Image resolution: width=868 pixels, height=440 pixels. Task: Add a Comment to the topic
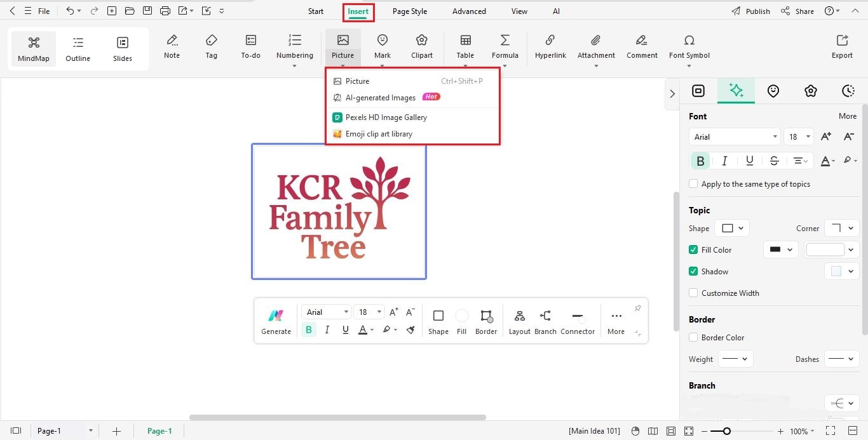[642, 47]
